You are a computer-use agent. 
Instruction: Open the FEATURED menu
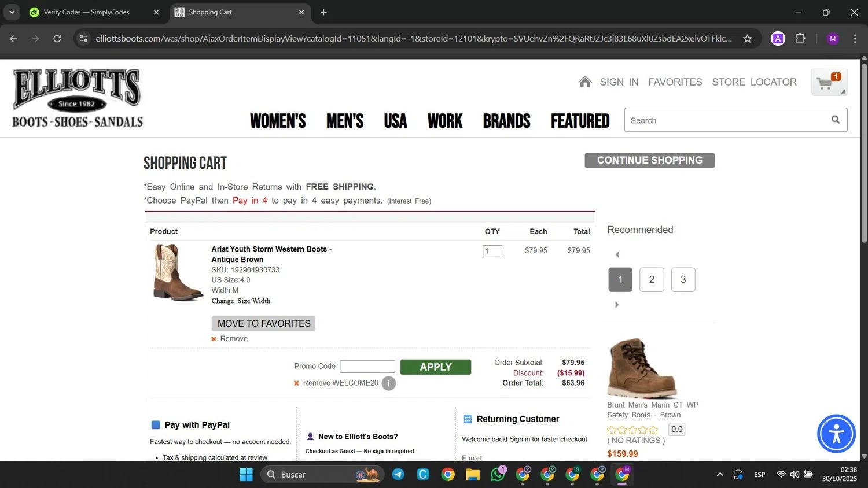click(x=580, y=121)
